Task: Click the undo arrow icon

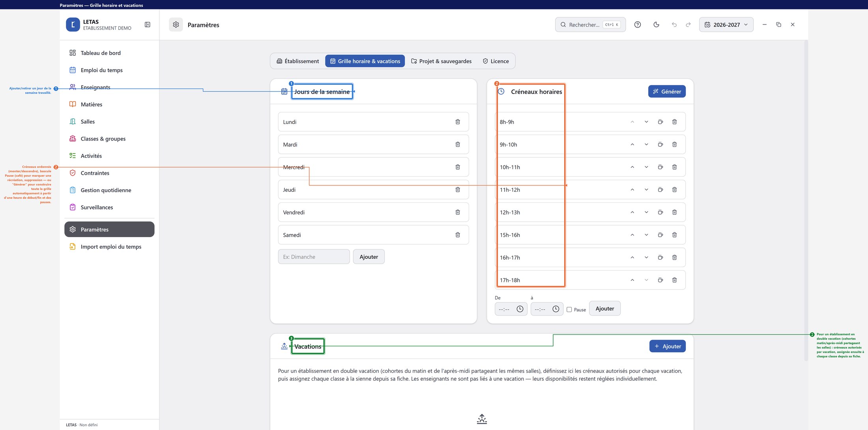Action: coord(674,24)
